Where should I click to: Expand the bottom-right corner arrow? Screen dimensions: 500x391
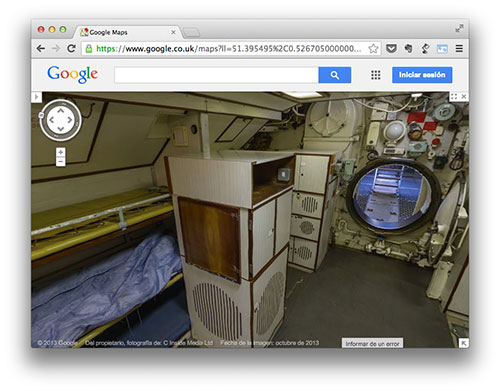tap(463, 343)
